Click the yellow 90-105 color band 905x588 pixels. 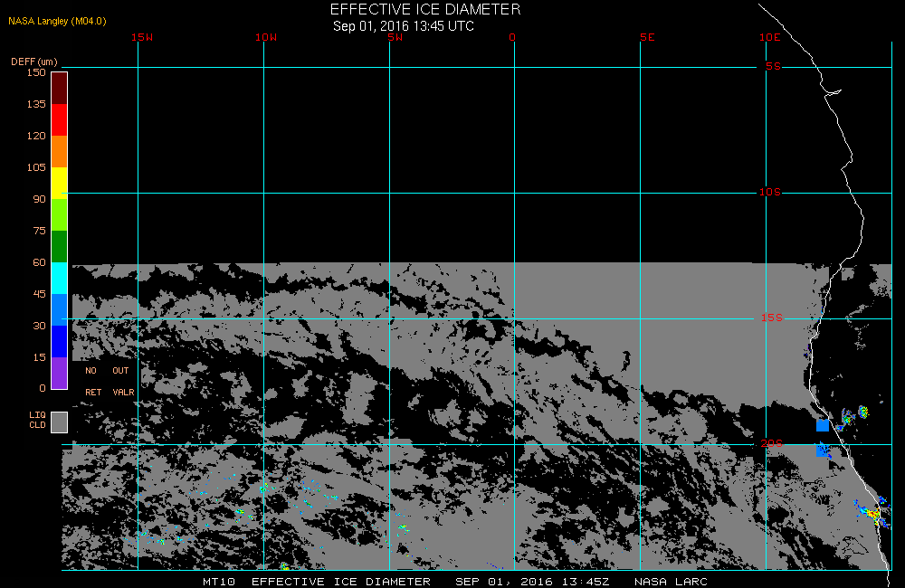(x=60, y=183)
